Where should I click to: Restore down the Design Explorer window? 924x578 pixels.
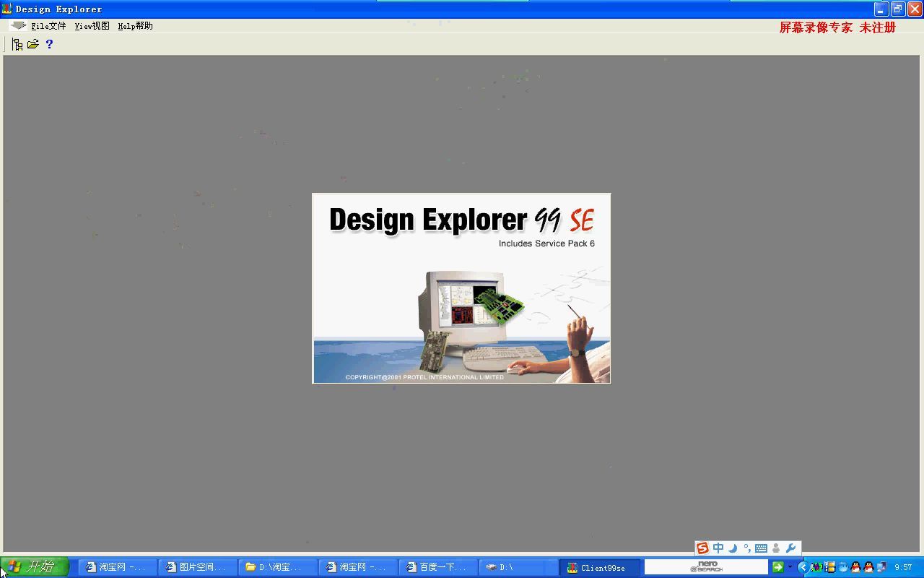pyautogui.click(x=897, y=9)
